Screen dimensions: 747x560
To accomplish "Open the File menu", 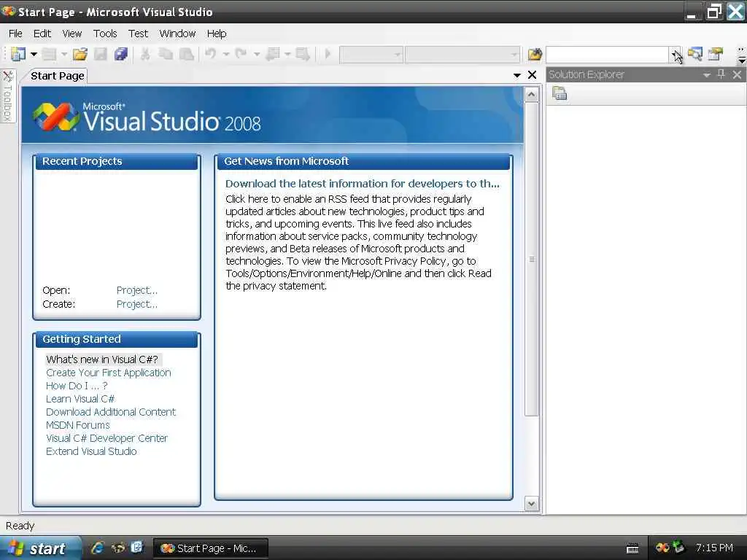I will pyautogui.click(x=16, y=34).
